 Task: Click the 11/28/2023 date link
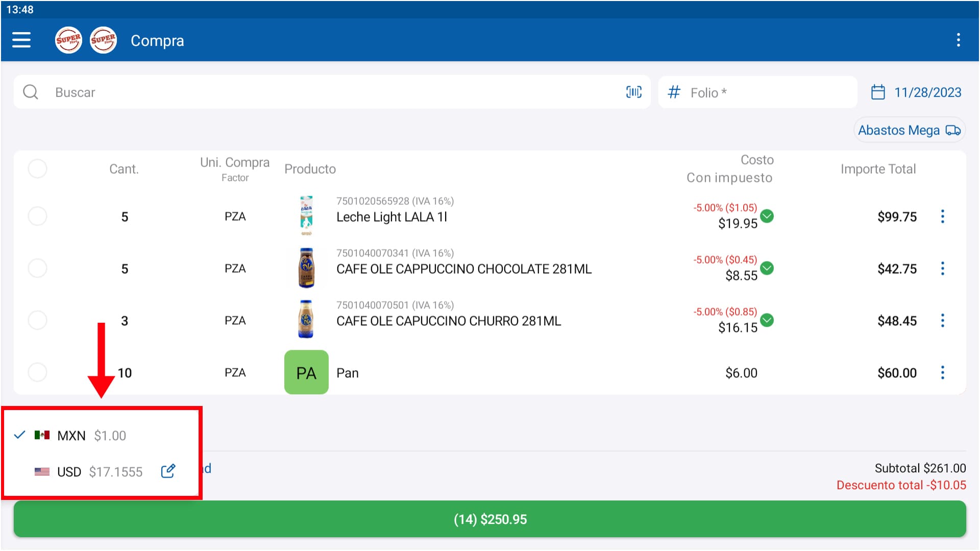click(927, 92)
